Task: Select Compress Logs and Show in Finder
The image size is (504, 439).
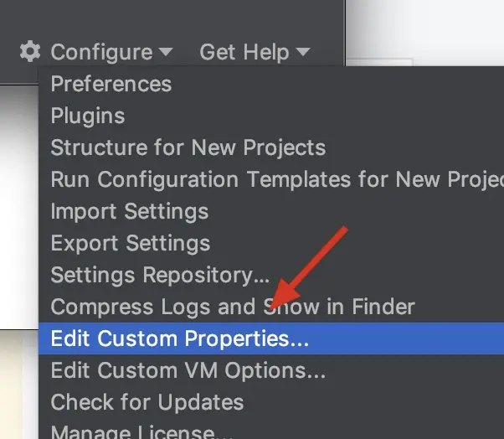Action: (x=233, y=307)
